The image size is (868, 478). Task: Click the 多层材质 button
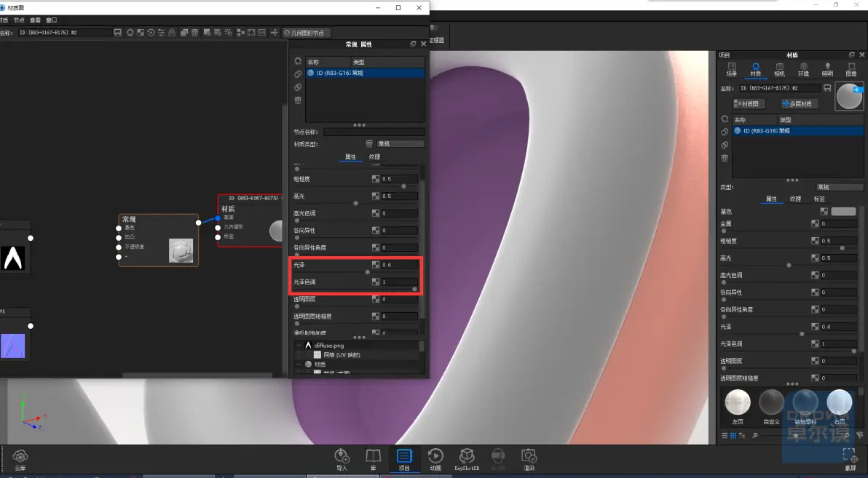click(800, 103)
